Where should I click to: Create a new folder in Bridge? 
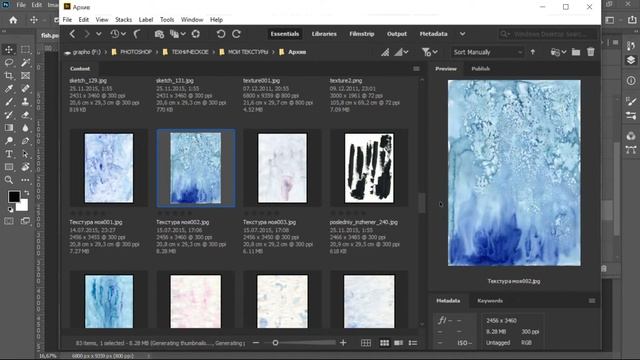point(576,52)
